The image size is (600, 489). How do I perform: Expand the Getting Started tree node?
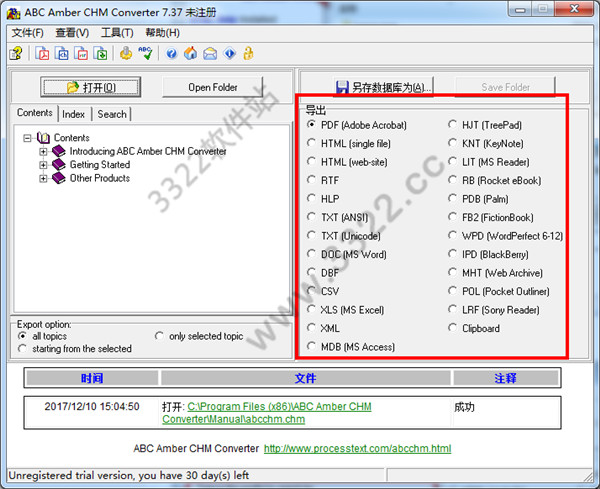click(x=43, y=165)
